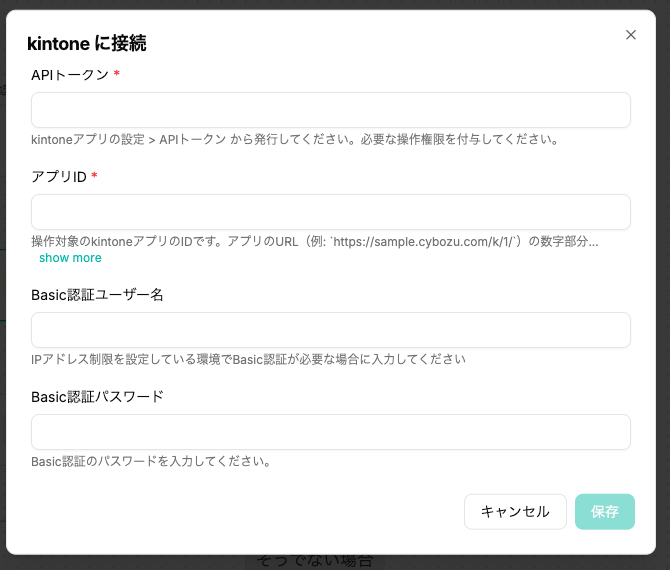
Task: Click the APIトークン field label
Action: (x=69, y=75)
